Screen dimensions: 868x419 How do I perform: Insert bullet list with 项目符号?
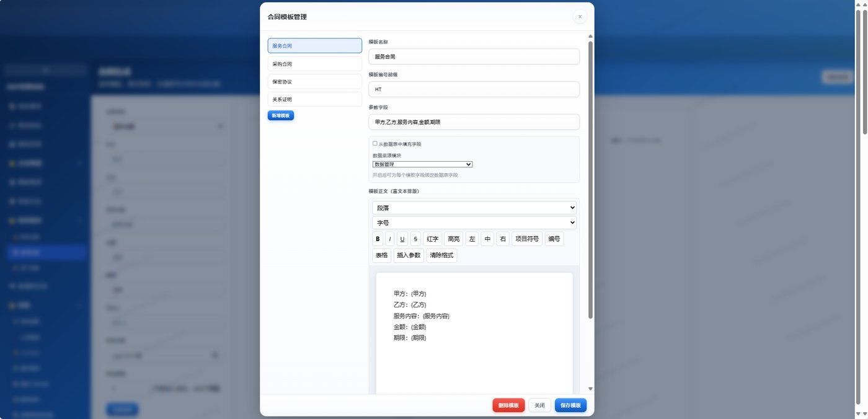(527, 239)
